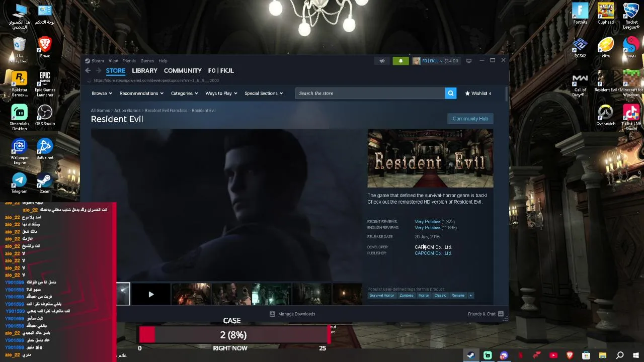Open Rocket League desktop shortcut

point(631,16)
